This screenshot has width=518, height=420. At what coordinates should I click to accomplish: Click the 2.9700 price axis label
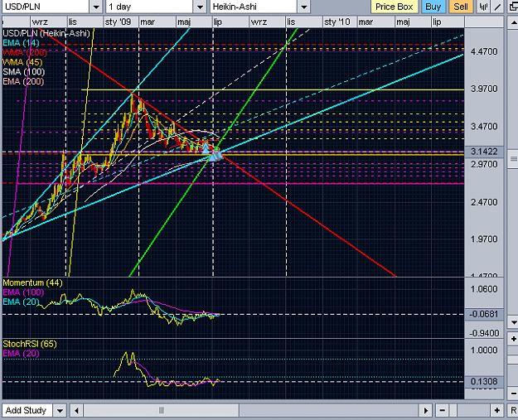[484, 164]
